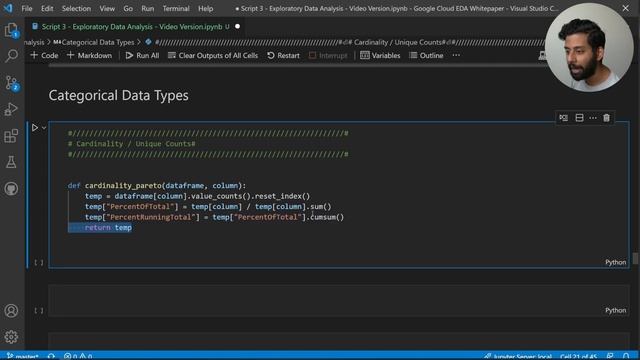Open the File menu
The image size is (640, 360).
(x=27, y=8)
